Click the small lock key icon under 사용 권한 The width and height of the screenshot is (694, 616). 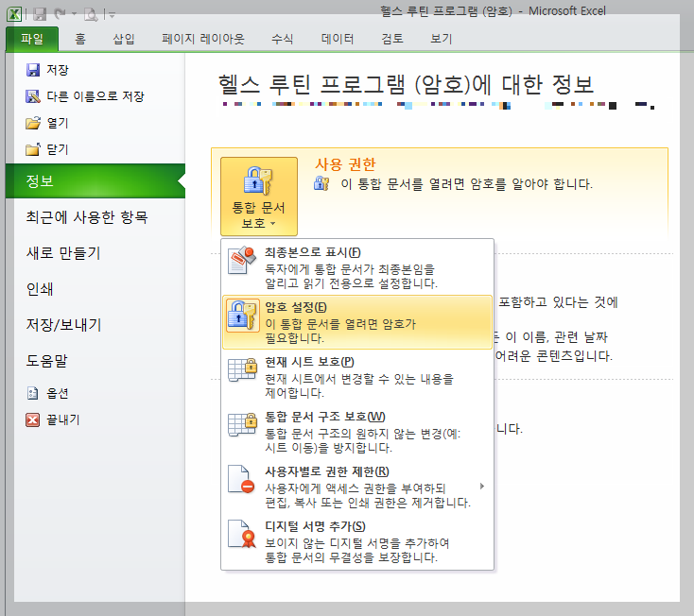321,183
